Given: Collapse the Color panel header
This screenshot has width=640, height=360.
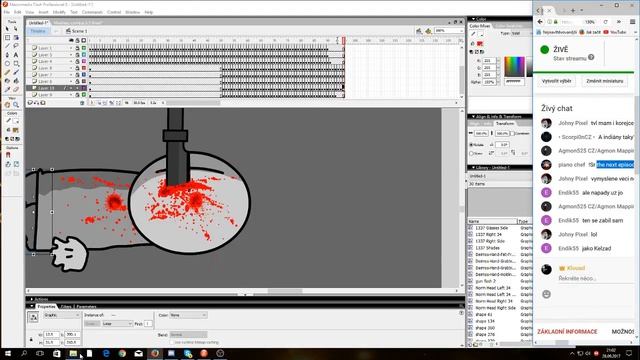Looking at the screenshot, I should [500, 19].
